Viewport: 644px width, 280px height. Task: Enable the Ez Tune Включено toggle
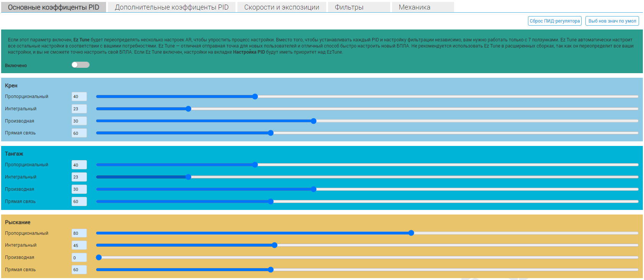80,65
